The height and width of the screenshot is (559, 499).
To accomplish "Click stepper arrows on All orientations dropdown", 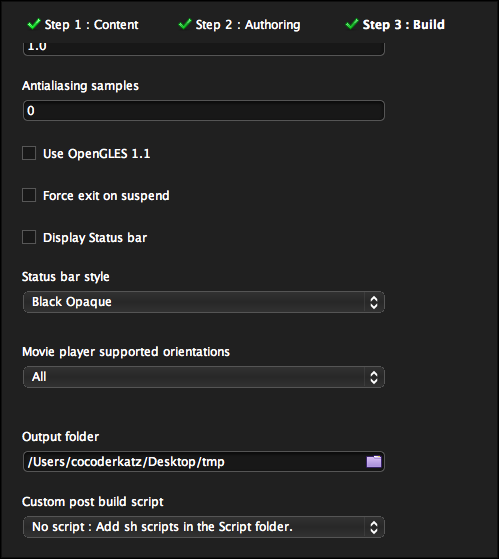I will [374, 377].
